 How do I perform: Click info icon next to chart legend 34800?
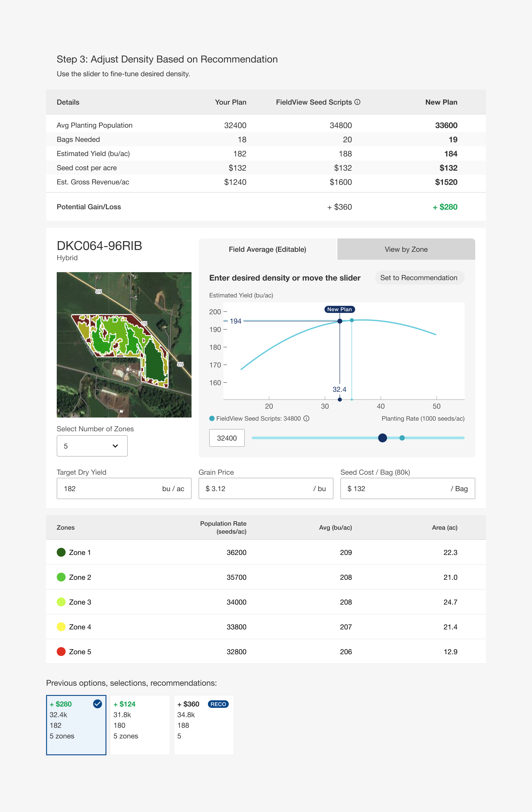(x=306, y=418)
